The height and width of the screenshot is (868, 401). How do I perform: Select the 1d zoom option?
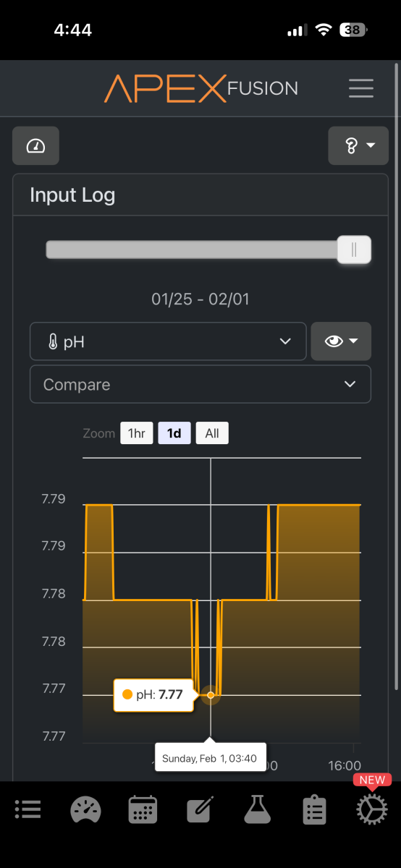tap(174, 433)
